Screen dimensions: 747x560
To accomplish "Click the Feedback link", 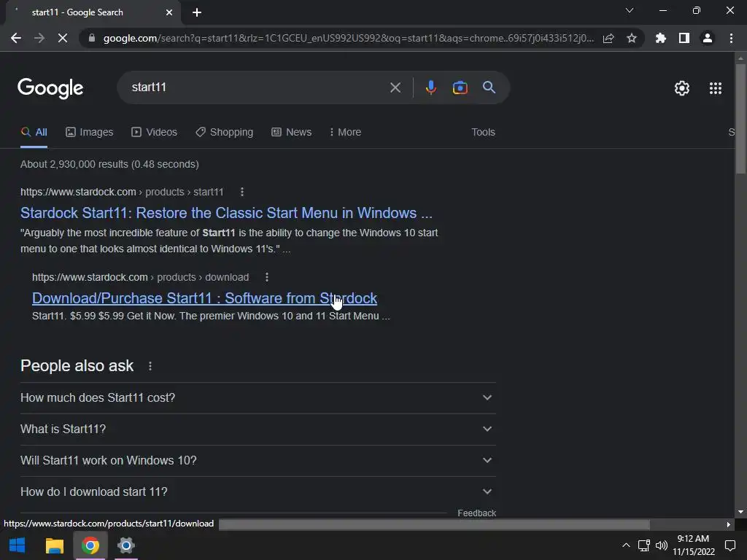I will click(476, 513).
